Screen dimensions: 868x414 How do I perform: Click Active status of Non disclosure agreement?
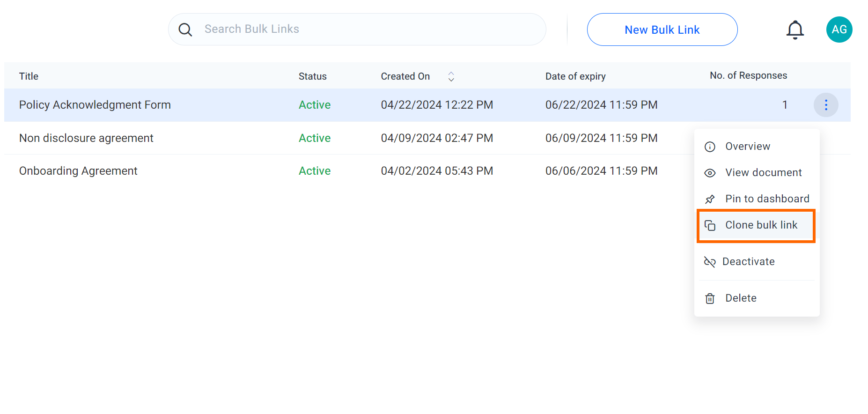pyautogui.click(x=315, y=138)
